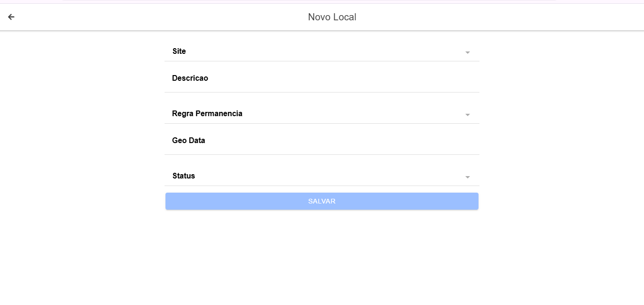Image resolution: width=644 pixels, height=305 pixels.
Task: Click the Regra Permanencia caret icon
Action: click(x=467, y=115)
